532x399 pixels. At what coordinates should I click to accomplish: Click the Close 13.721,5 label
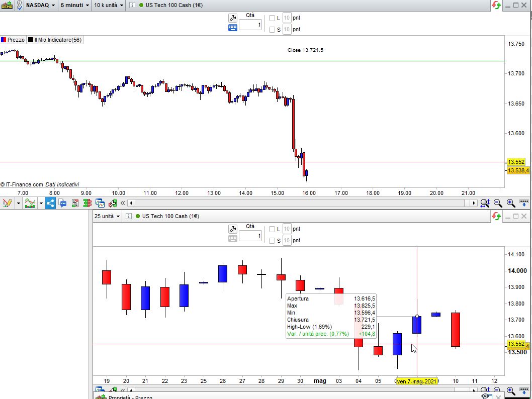coord(305,50)
